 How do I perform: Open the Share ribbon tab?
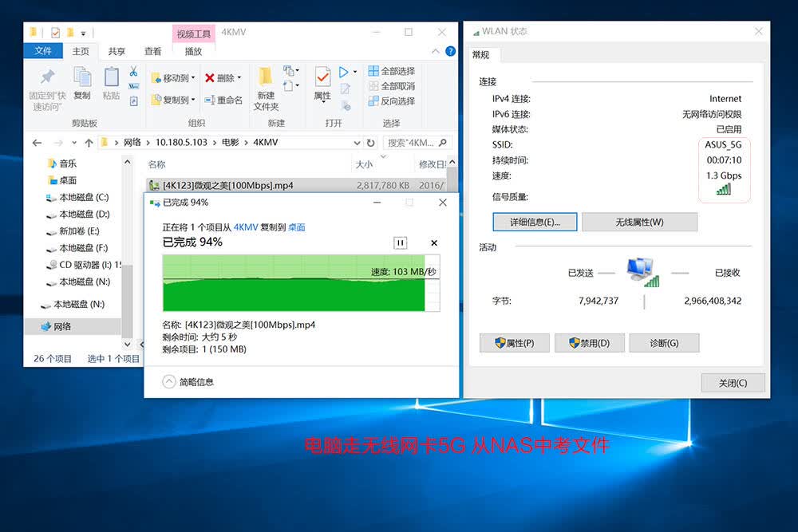click(117, 51)
